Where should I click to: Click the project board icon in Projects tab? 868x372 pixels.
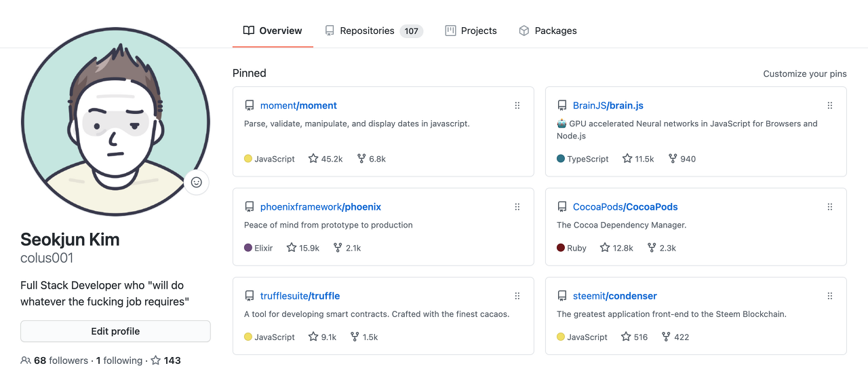(450, 31)
